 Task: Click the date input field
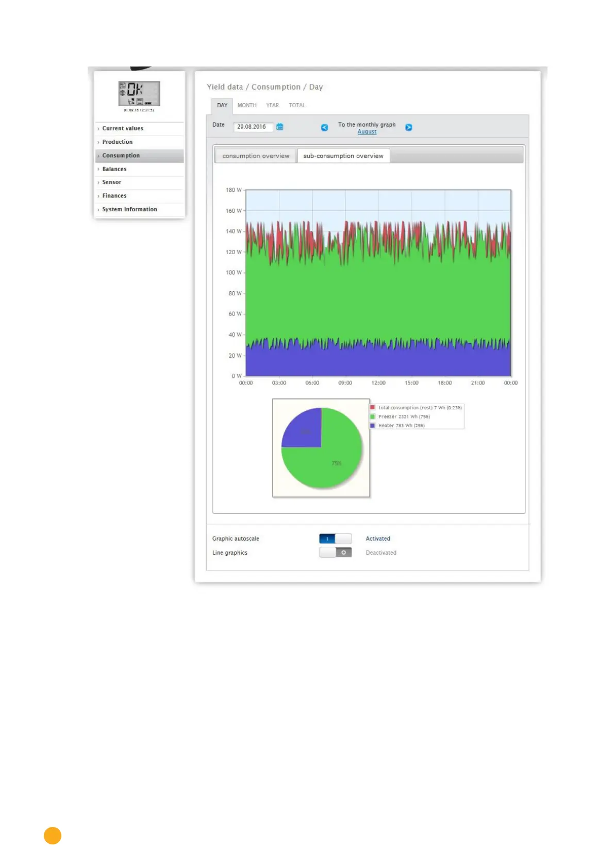[x=253, y=127]
